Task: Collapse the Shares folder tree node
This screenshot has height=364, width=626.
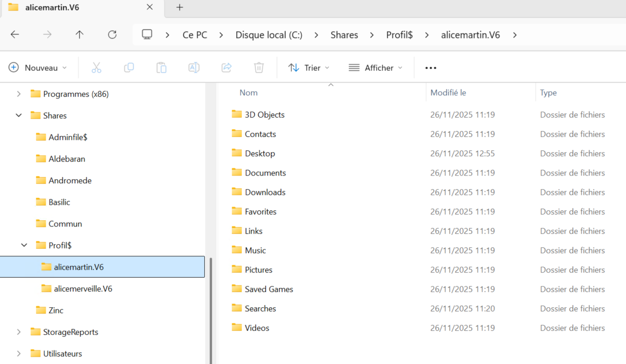Action: [x=19, y=116]
